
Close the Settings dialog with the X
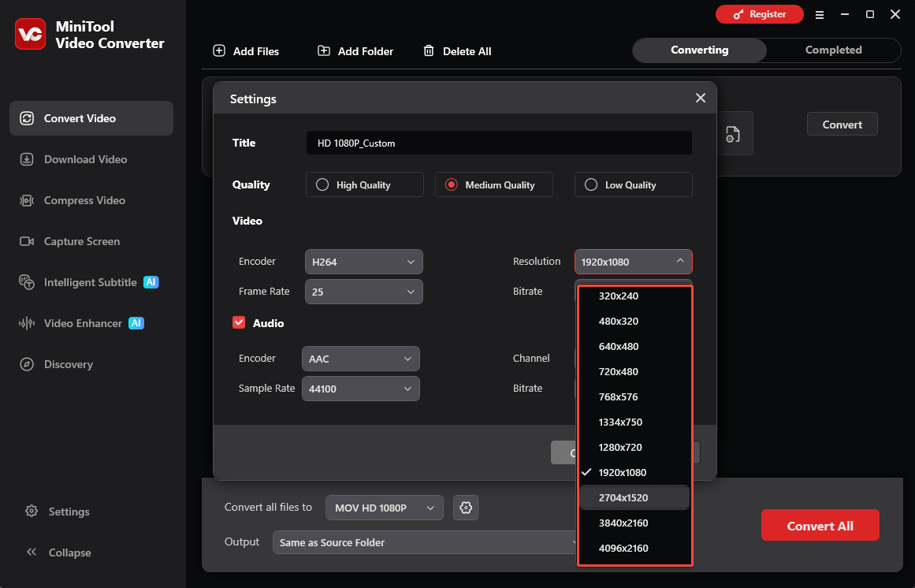(701, 98)
